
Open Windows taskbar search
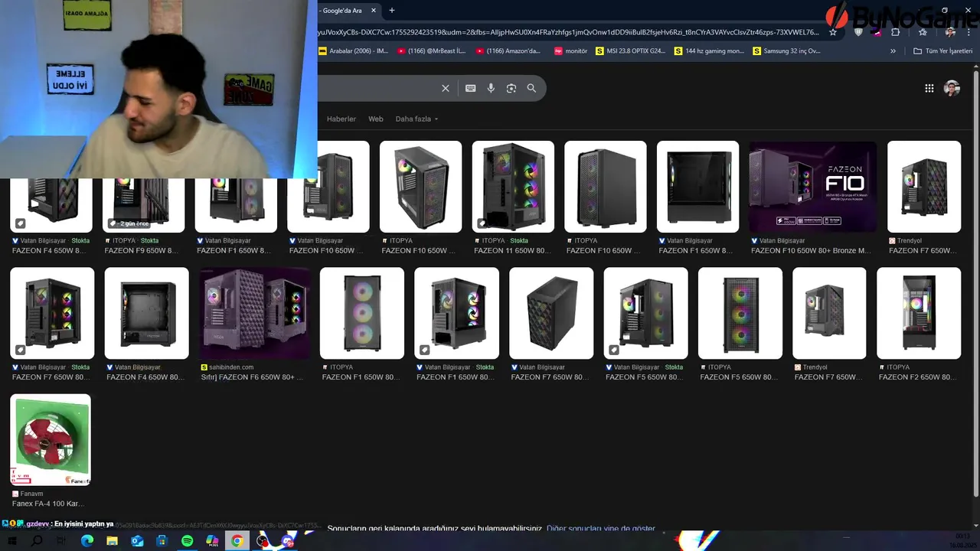37,541
